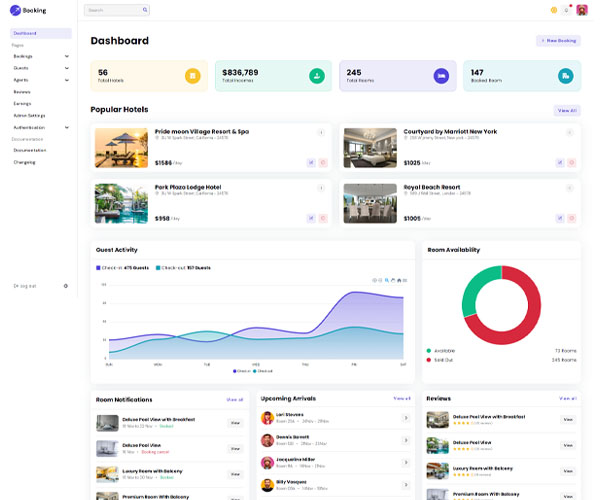Expand the Authentication sidebar menu
The width and height of the screenshot is (600, 500).
[x=41, y=127]
